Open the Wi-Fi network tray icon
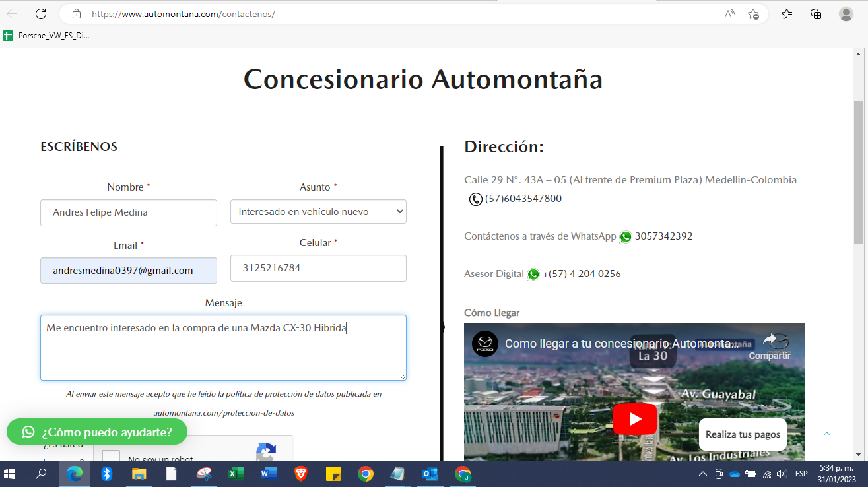The height and width of the screenshot is (487, 868). (x=766, y=474)
